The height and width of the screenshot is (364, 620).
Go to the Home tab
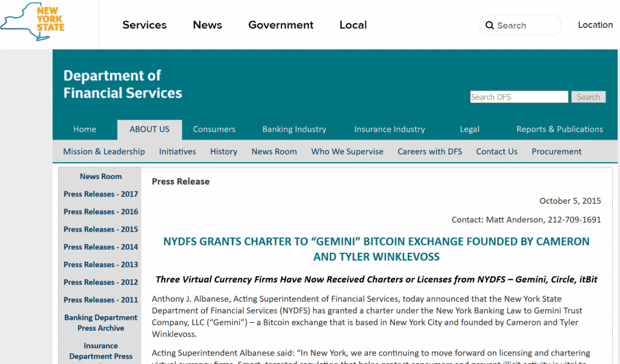click(85, 129)
